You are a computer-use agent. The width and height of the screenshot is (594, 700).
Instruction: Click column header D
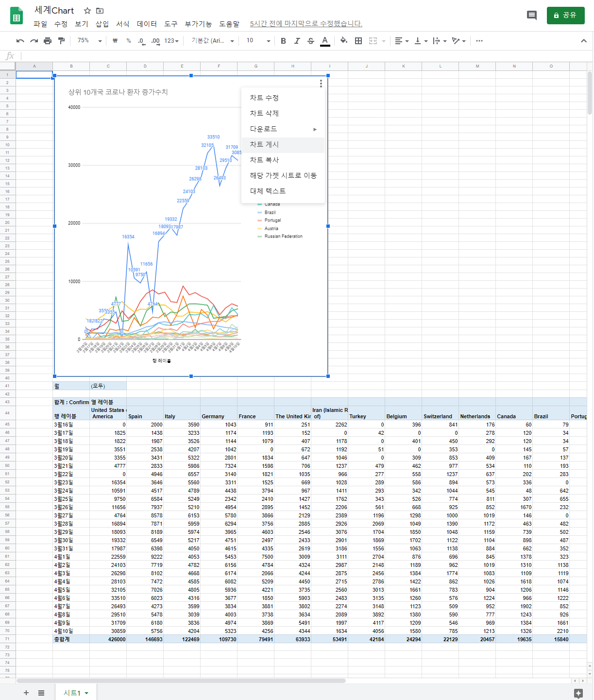145,66
